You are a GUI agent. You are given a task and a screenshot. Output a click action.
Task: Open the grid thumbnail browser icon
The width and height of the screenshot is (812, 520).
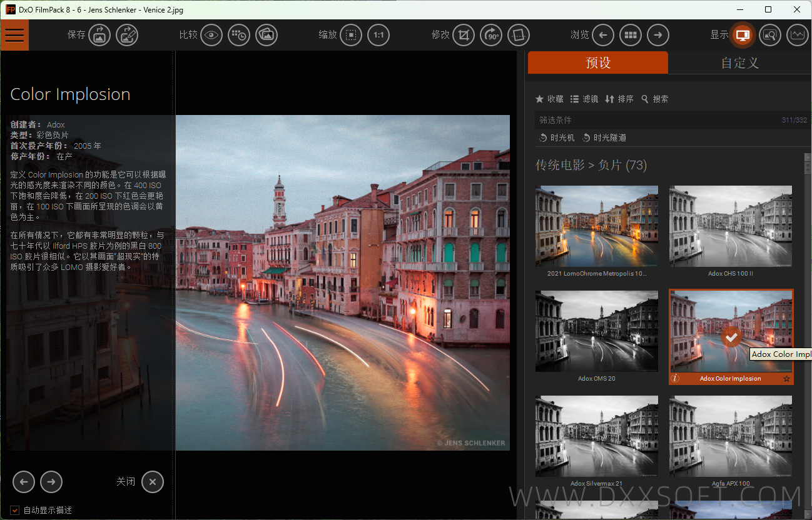631,35
